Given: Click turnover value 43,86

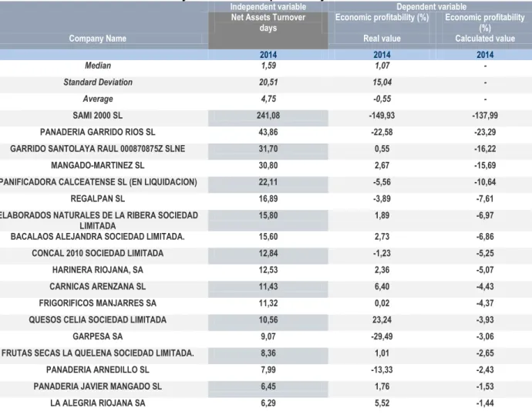Looking at the screenshot, I should [x=268, y=132].
